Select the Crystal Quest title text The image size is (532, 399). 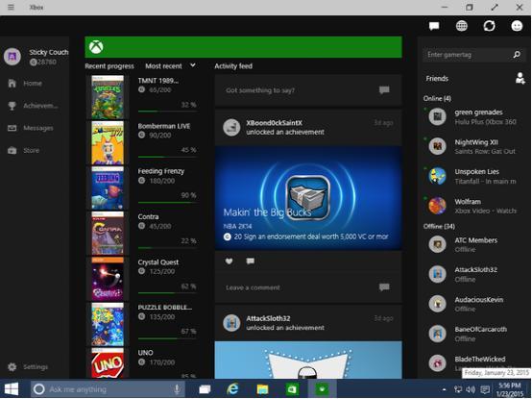(158, 262)
